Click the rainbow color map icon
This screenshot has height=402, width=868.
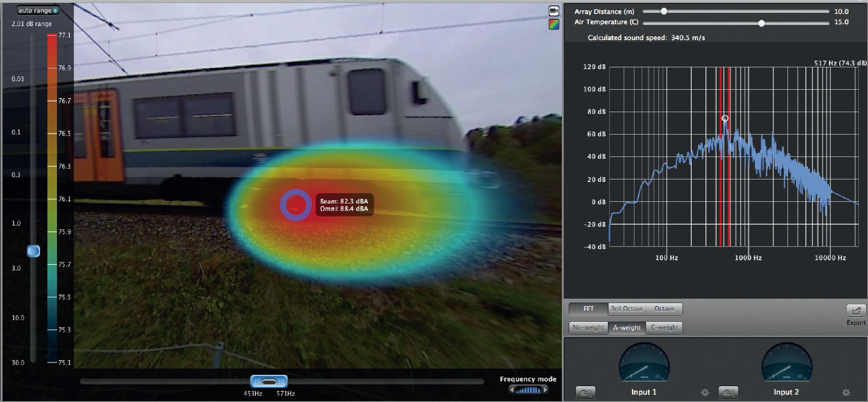(554, 24)
